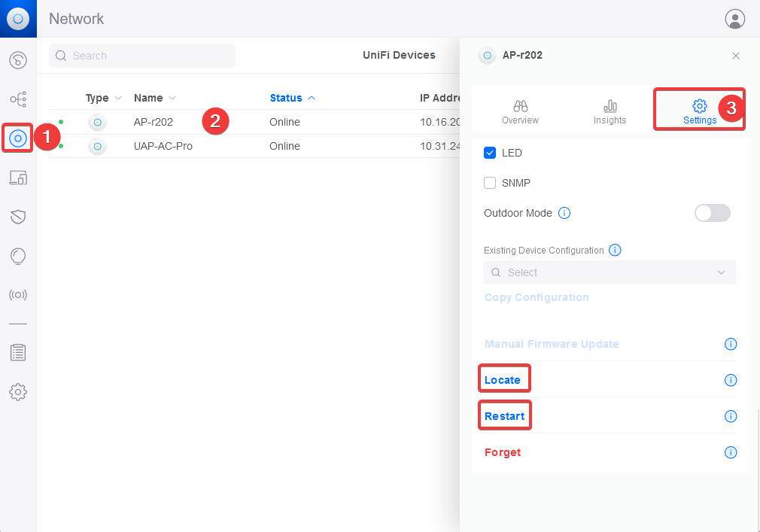The width and height of the screenshot is (760, 532).
Task: Open the Client Devices sidebar icon
Action: tap(18, 178)
